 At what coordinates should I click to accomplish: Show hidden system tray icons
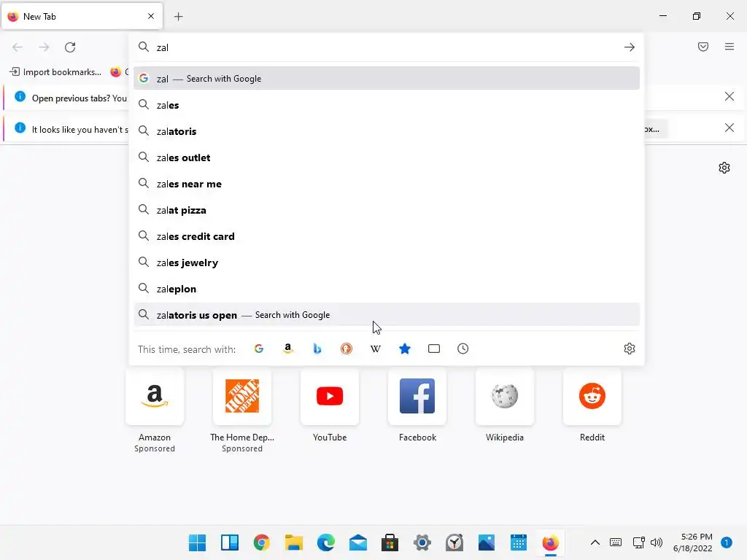point(595,542)
